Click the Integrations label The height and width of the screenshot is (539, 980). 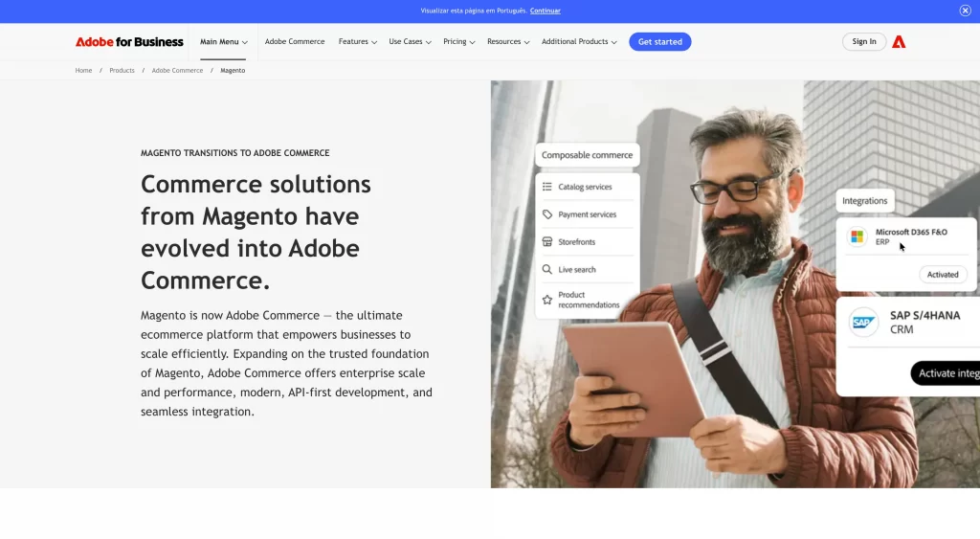point(864,201)
